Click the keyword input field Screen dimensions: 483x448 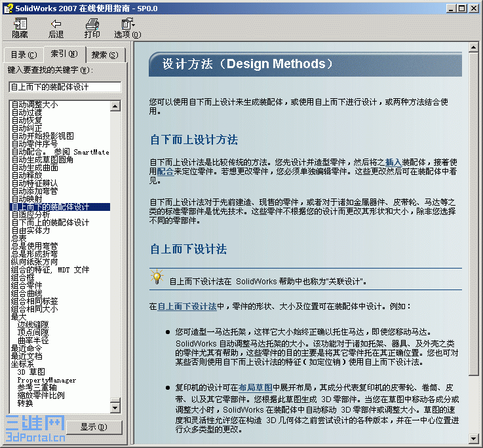pos(65,87)
